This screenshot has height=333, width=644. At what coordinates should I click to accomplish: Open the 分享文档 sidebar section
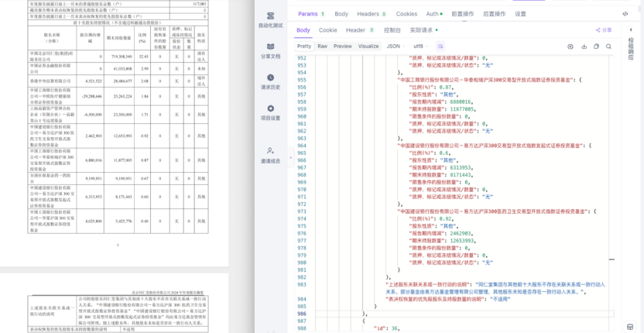pyautogui.click(x=270, y=50)
